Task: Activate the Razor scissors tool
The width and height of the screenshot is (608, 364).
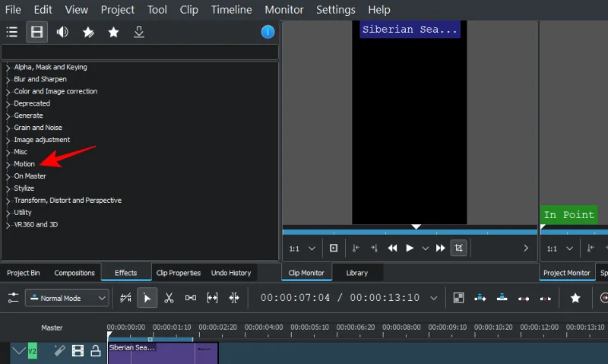Action: click(169, 298)
